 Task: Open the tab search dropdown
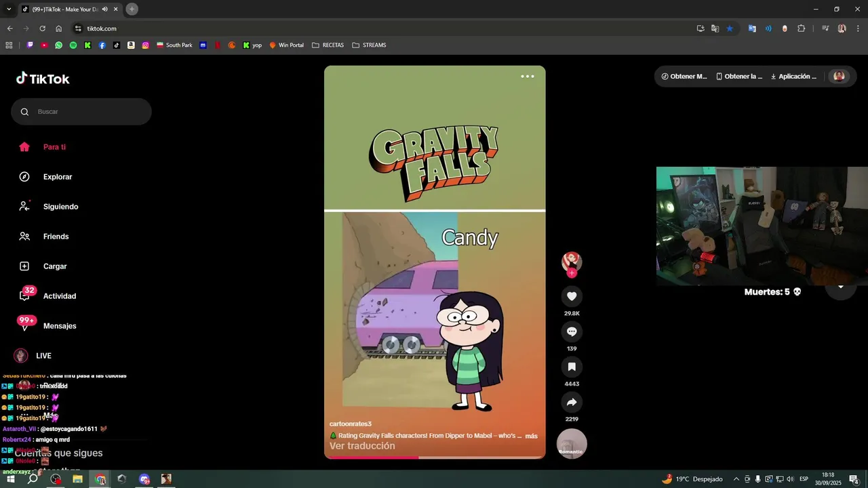tap(9, 9)
